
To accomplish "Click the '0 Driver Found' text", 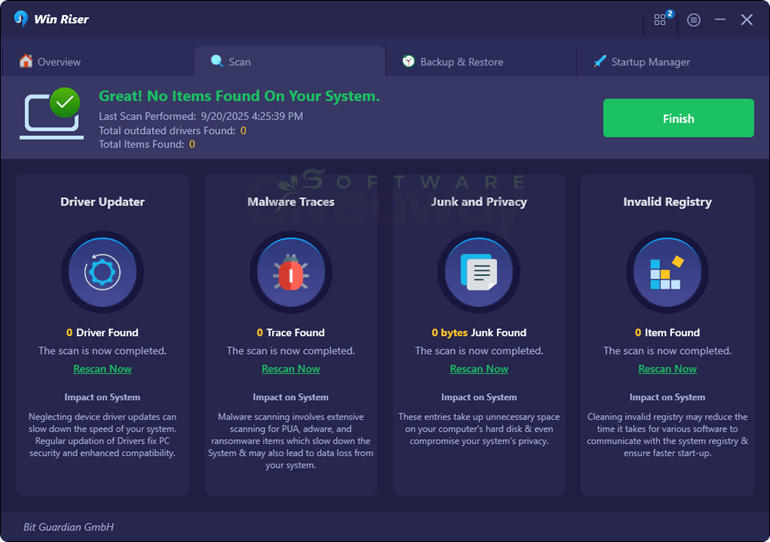I will click(102, 332).
